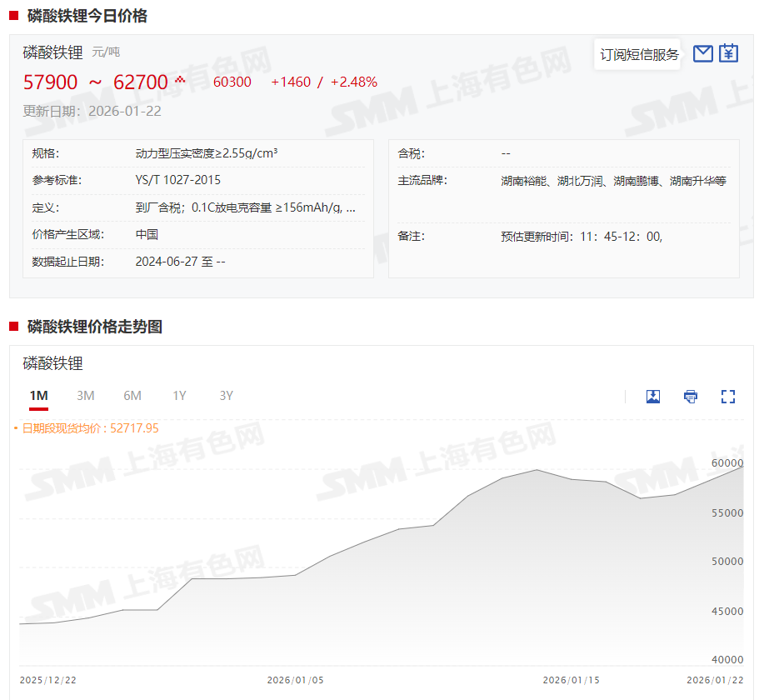The image size is (764, 700).
Task: Switch chart to 3M range
Action: coord(85,396)
